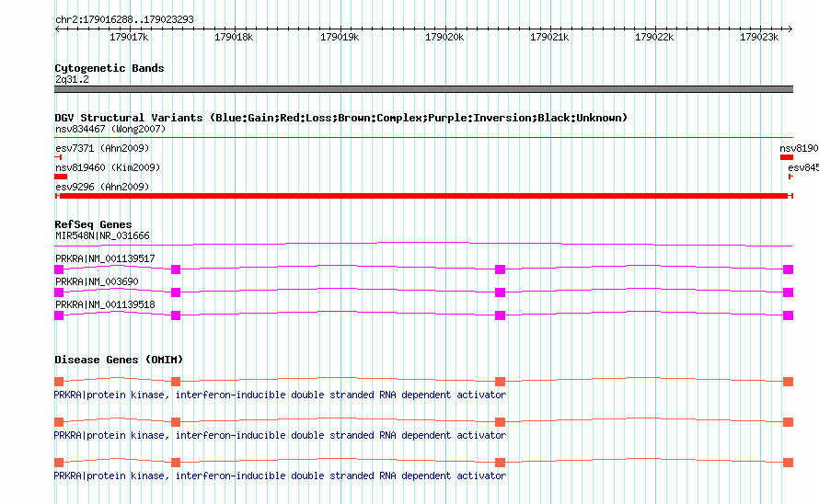The image size is (819, 504).
Task: Click the 2q31.2 band label
Action: click(72, 79)
